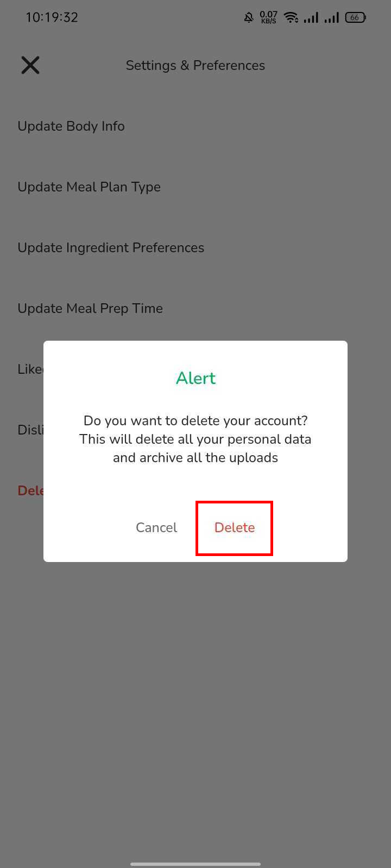Close Settings & Preferences with X icon
391x868 pixels.
pos(30,65)
